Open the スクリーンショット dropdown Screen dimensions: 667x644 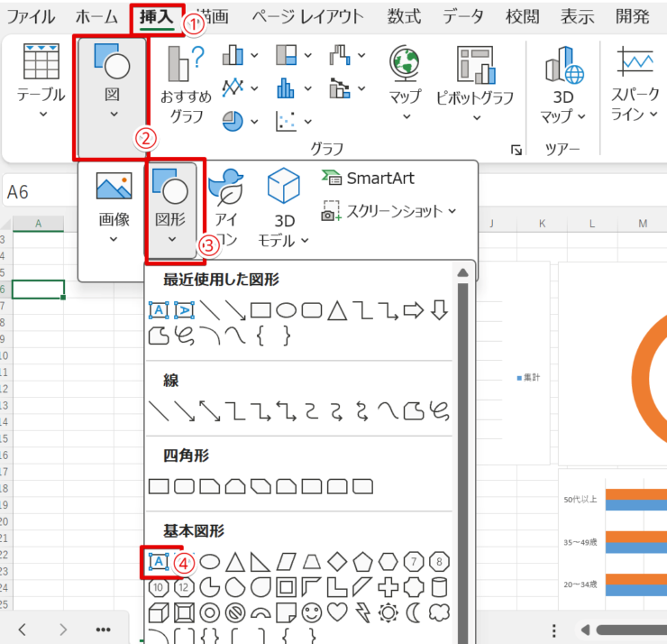click(x=388, y=211)
